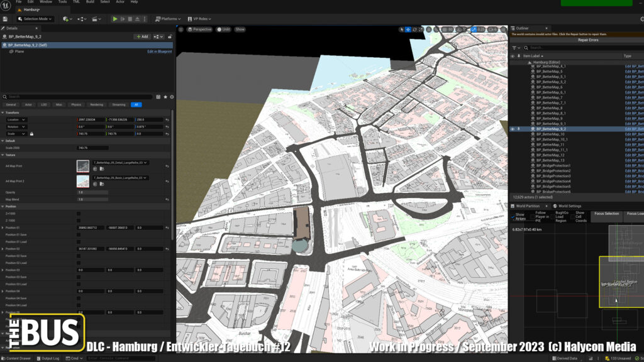Expand the Position 02 property row
The image size is (644, 362).
(x=3, y=249)
